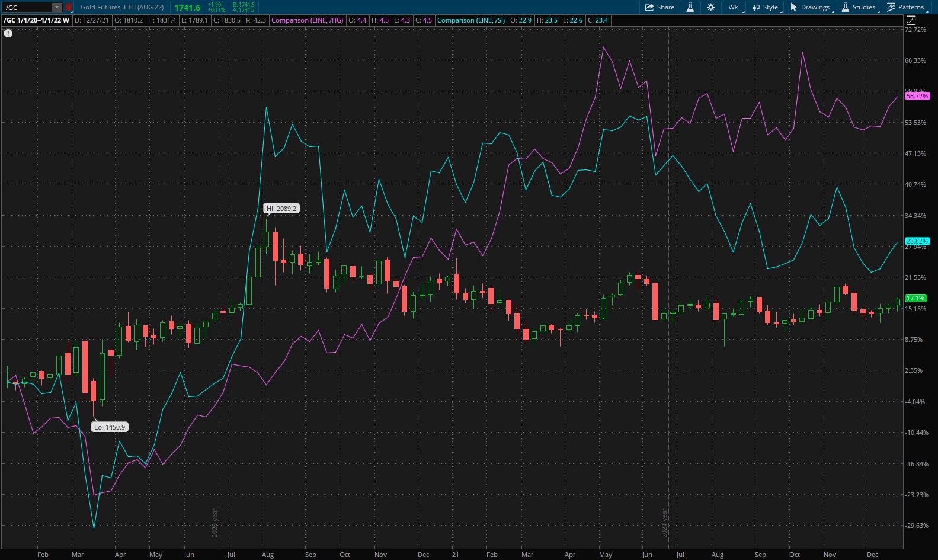Click Gold Futures, ETH (AUG 22) description
The height and width of the screenshot is (560, 938).
pos(122,7)
